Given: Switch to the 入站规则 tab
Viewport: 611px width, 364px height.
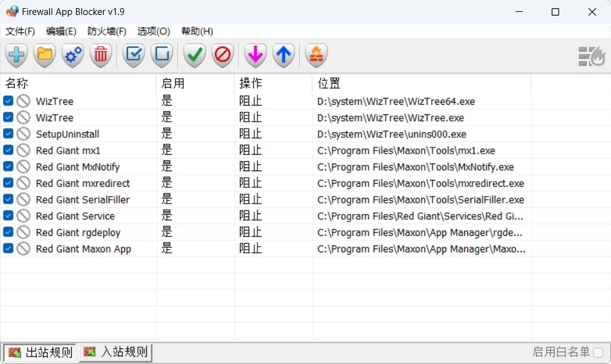Looking at the screenshot, I should click(x=116, y=352).
